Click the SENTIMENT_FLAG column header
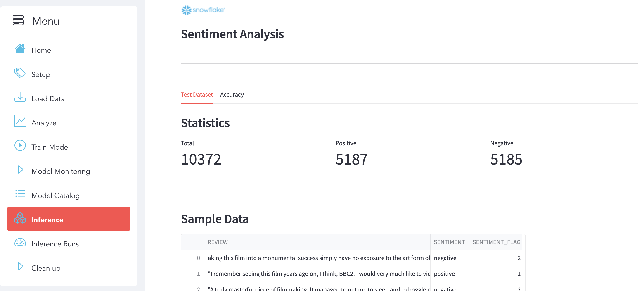 pos(496,242)
